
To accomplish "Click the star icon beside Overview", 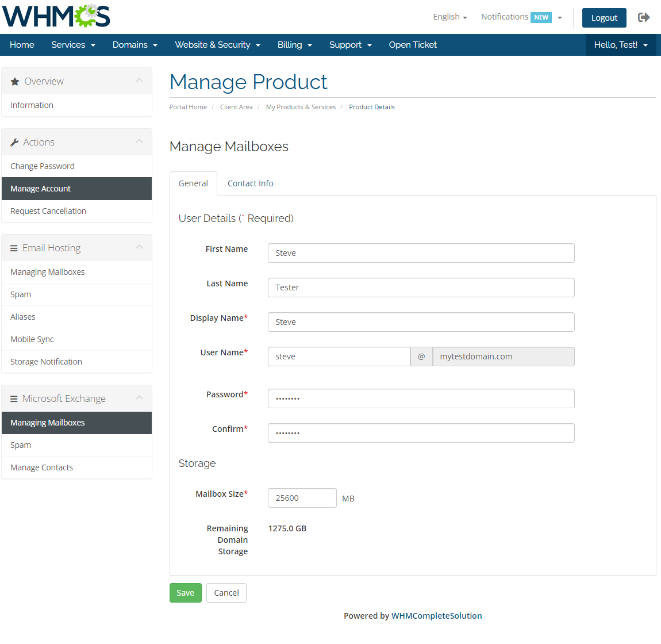I will coord(15,82).
